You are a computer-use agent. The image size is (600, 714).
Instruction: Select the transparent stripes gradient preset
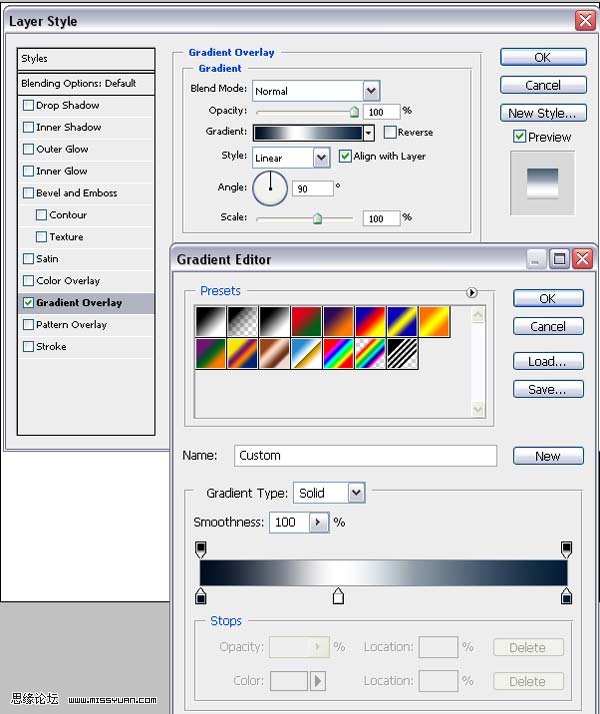[x=402, y=353]
